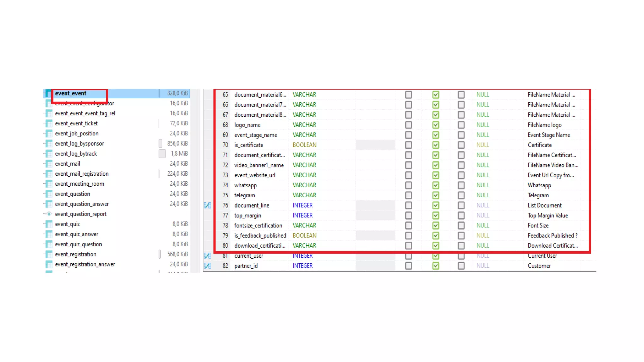
Task: Click the table icon next to event_quiz
Action: coord(49,224)
